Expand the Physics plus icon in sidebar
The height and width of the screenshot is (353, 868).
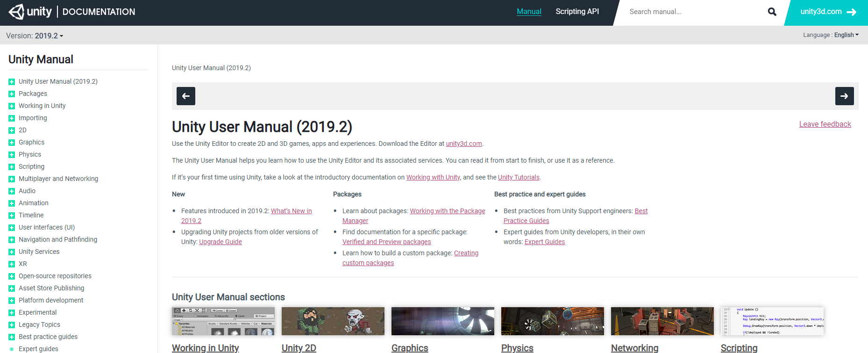[x=12, y=155]
